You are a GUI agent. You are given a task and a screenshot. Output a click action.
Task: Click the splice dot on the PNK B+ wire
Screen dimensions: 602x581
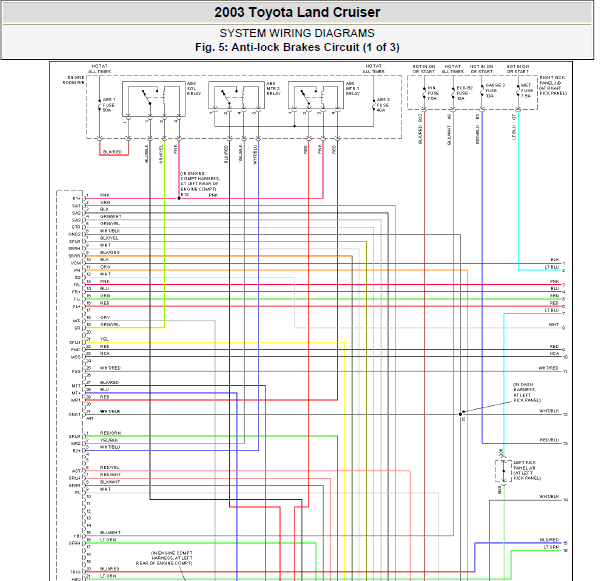click(x=179, y=198)
